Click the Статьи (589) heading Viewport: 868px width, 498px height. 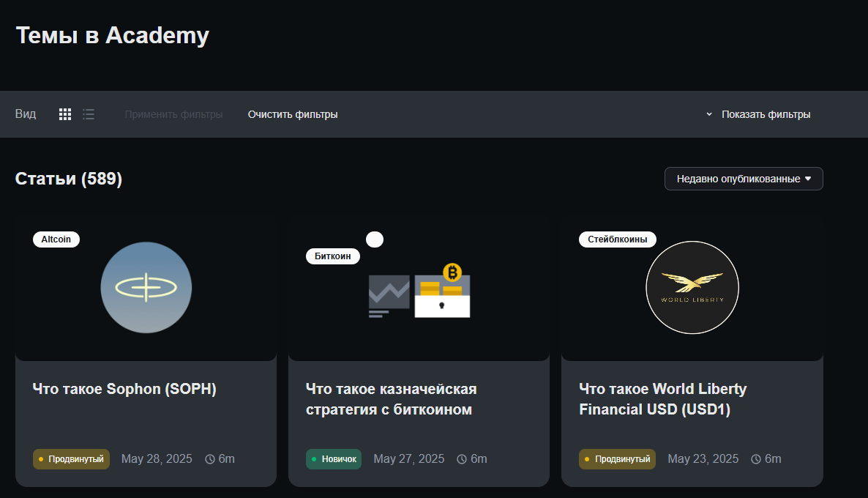click(x=69, y=179)
